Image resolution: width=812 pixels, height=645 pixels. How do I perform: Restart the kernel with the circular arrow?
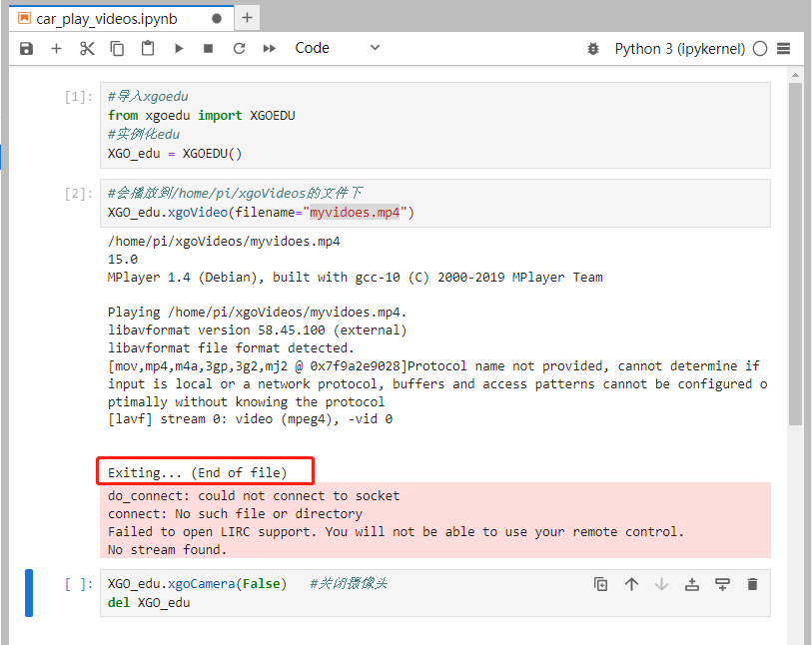pos(239,49)
